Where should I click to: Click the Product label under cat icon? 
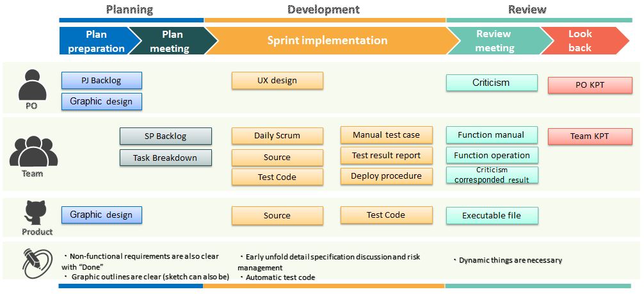click(37, 232)
